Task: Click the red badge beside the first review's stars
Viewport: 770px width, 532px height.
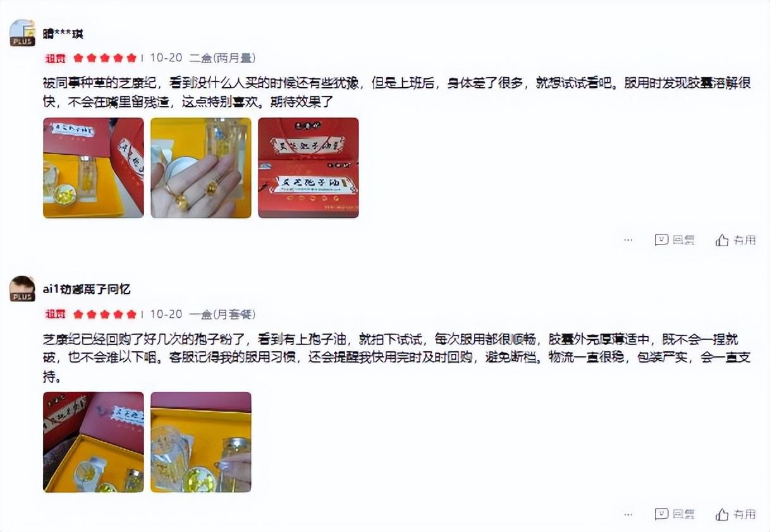Action: [x=55, y=58]
